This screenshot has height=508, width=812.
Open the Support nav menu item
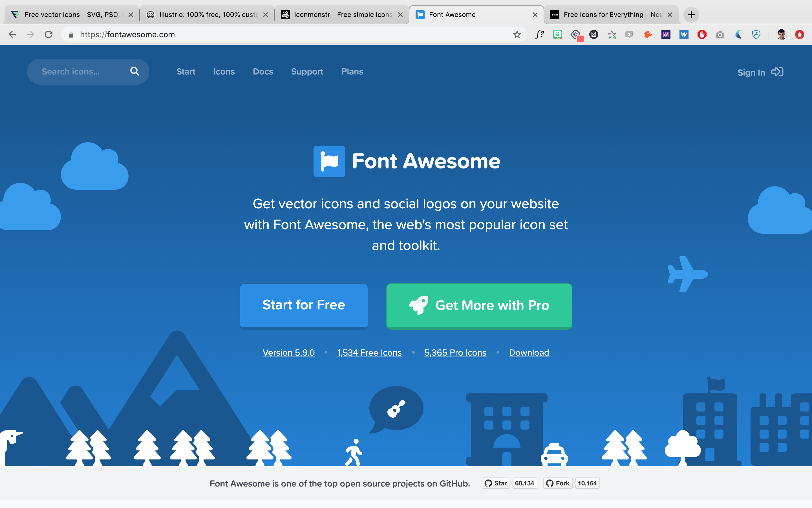307,72
